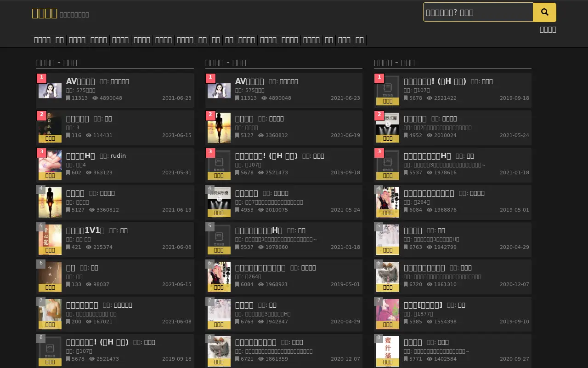The image size is (588, 368).
Task: Select eye icon next to 167021
Action: pyautogui.click(x=89, y=322)
